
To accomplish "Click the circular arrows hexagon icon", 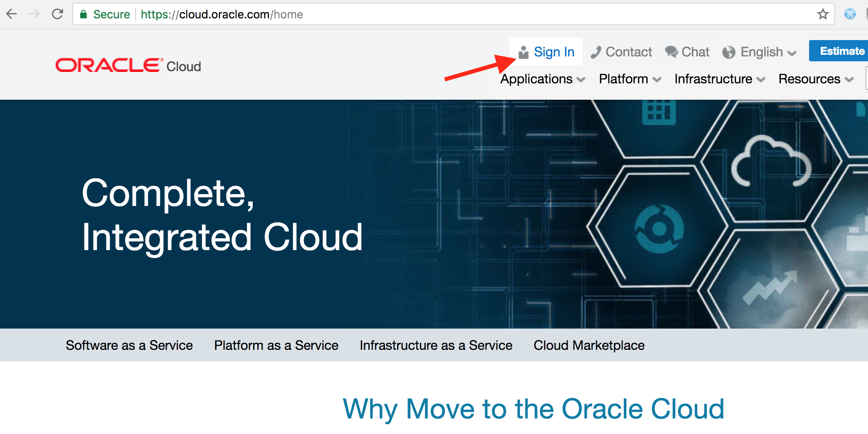I will point(659,229).
